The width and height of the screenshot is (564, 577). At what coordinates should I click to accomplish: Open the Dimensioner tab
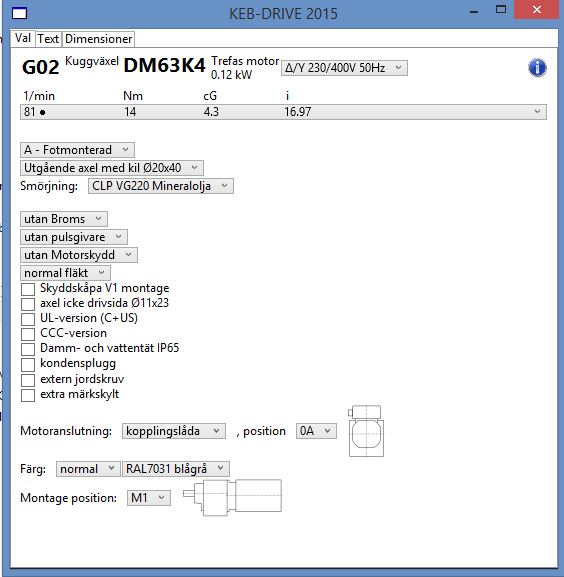click(99, 39)
